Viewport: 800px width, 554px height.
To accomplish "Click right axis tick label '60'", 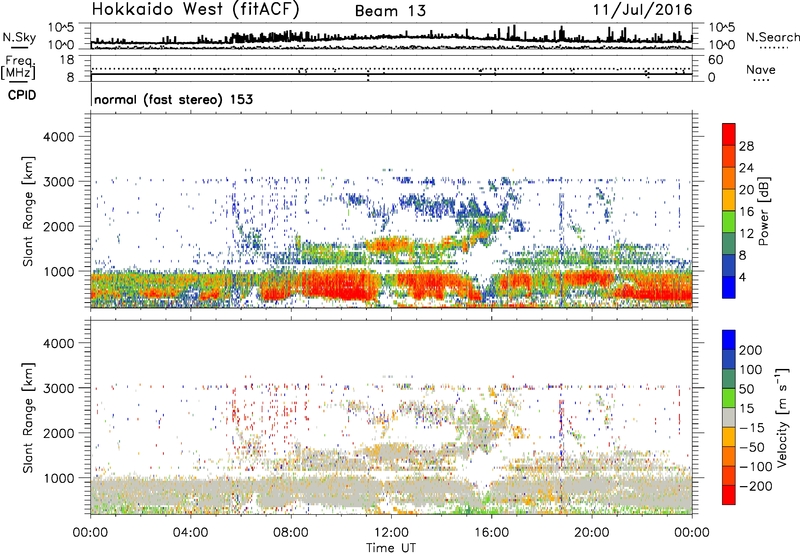I will click(715, 60).
